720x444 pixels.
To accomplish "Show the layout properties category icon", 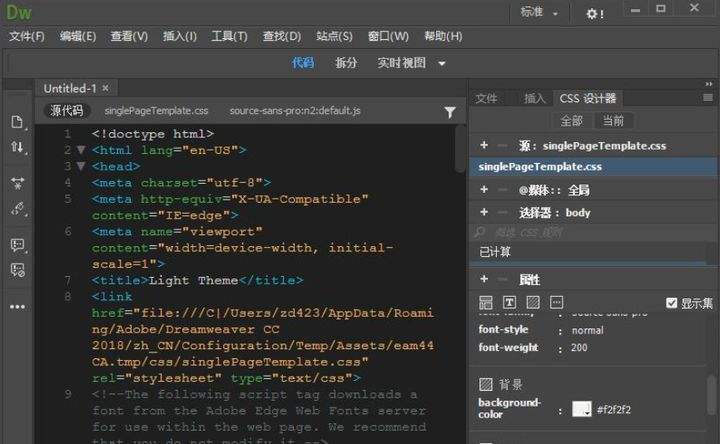I will (486, 303).
